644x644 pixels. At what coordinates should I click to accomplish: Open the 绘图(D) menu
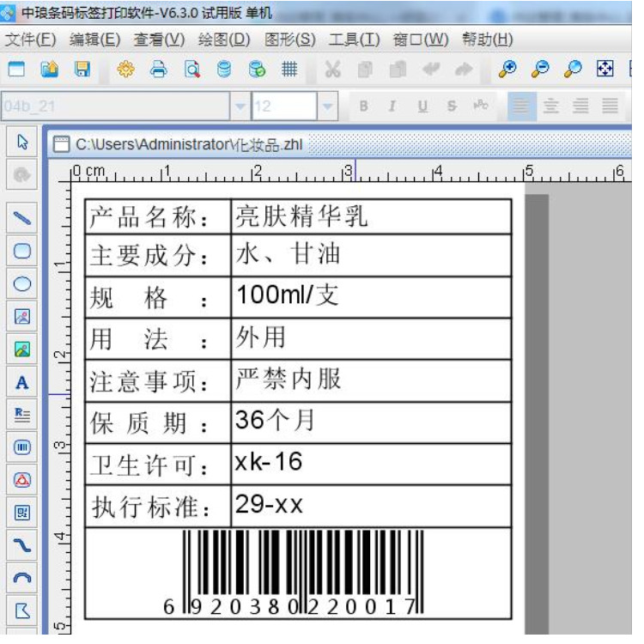(x=224, y=39)
